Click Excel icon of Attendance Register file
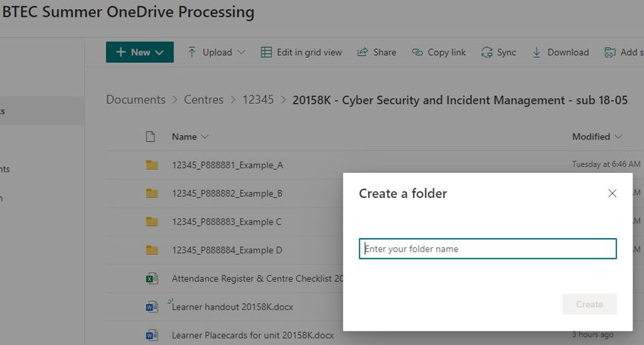Image resolution: width=644 pixels, height=345 pixels. coord(152,278)
